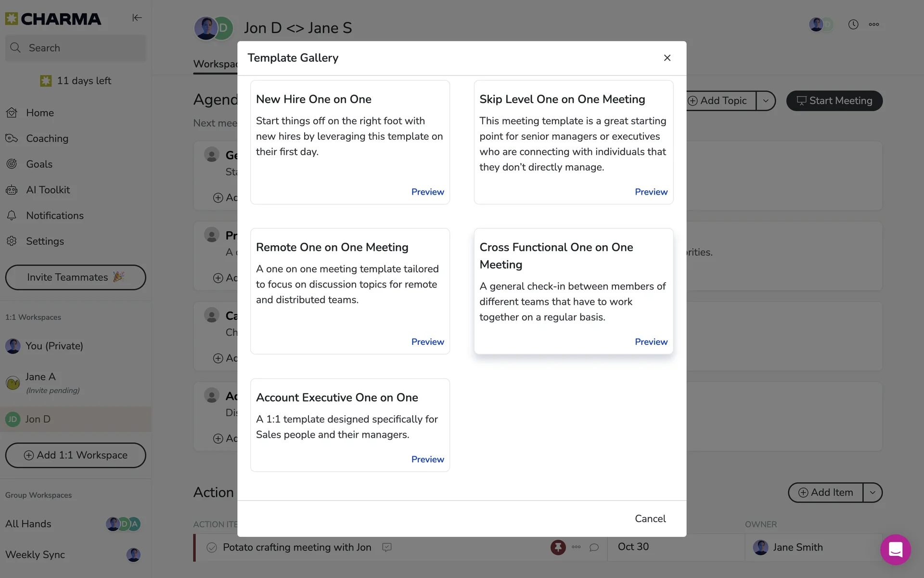Open the Goals menu item
Screen dimensions: 924x578
[x=39, y=164]
